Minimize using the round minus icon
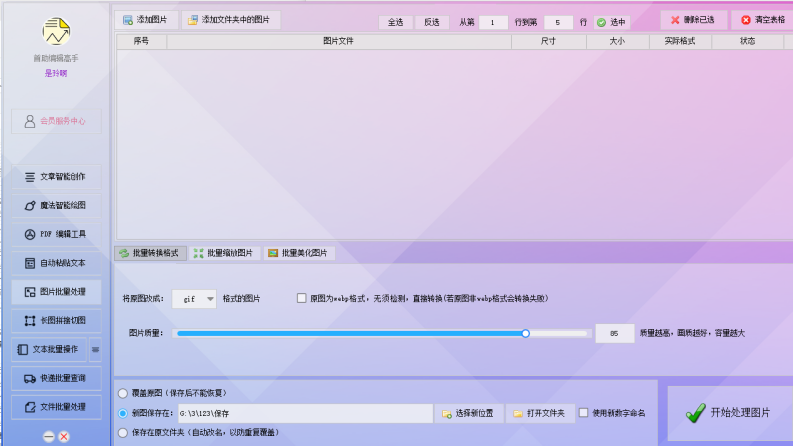This screenshot has width=793, height=447. pos(49,436)
